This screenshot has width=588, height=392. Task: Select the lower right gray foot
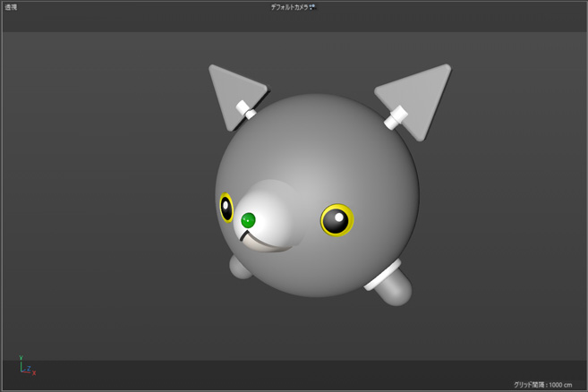pos(394,290)
